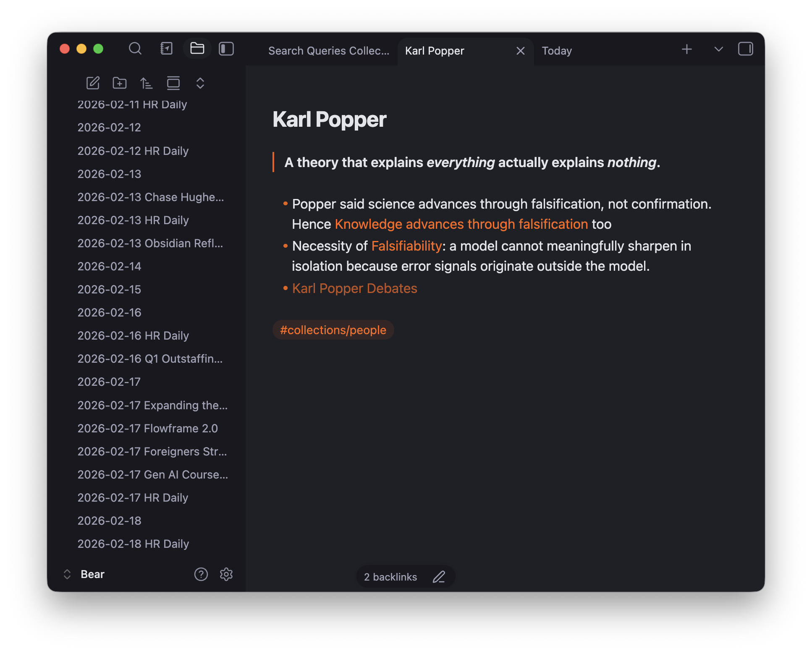Open note 2026-02-16 HR Daily
The height and width of the screenshot is (654, 812).
133,335
